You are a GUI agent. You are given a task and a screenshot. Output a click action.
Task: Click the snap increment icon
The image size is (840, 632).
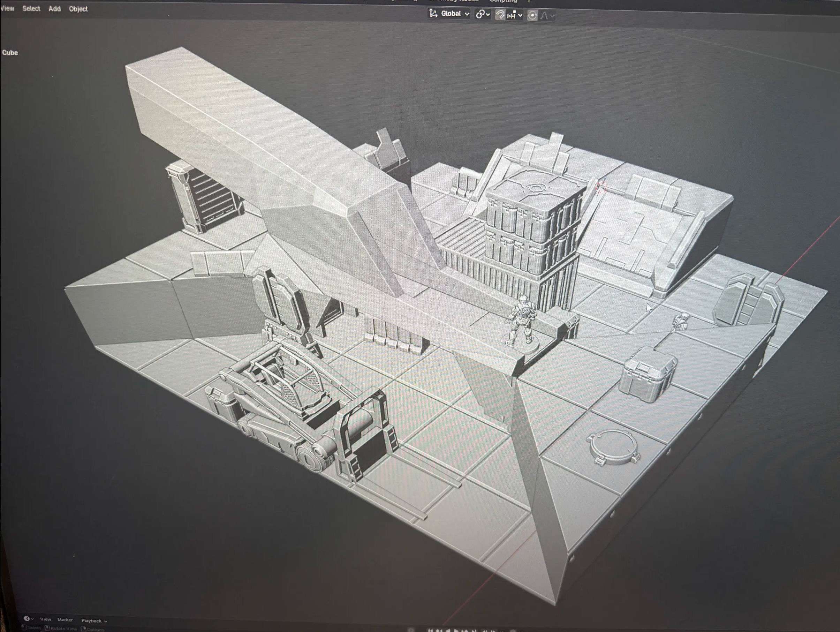[x=512, y=15]
